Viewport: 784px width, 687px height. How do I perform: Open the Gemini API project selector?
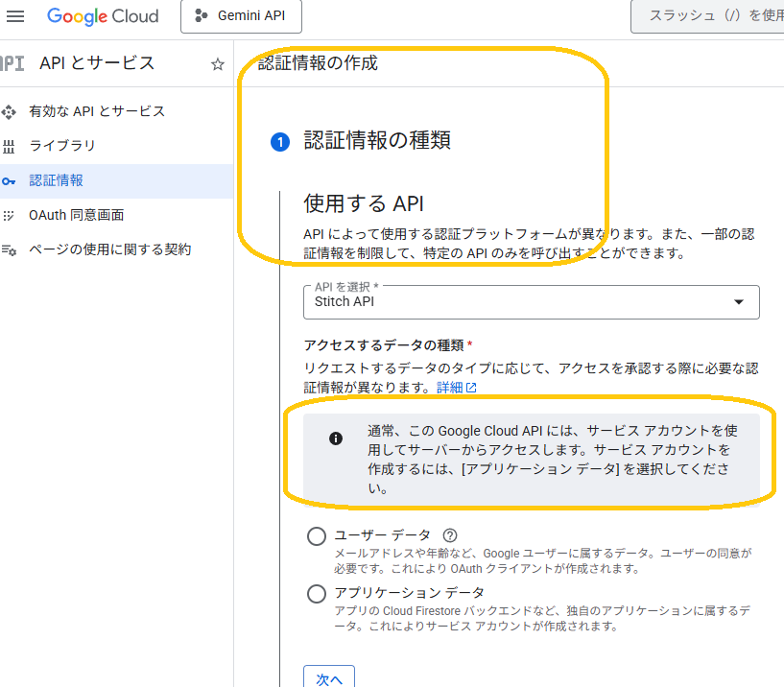[240, 16]
